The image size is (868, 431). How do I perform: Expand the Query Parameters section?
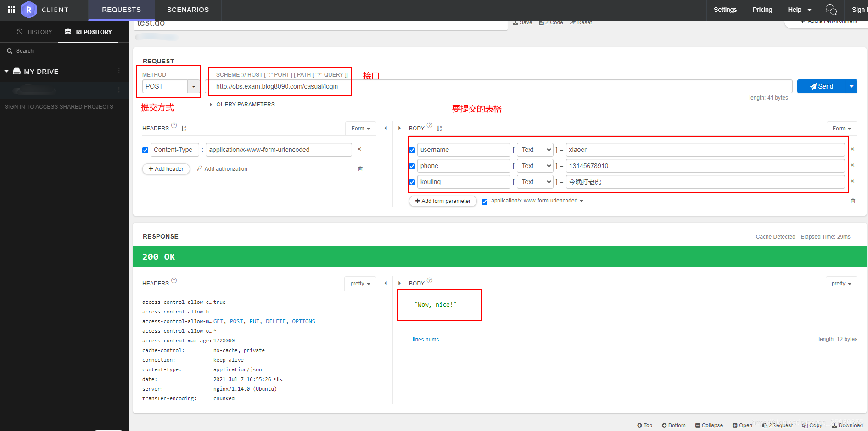click(242, 105)
